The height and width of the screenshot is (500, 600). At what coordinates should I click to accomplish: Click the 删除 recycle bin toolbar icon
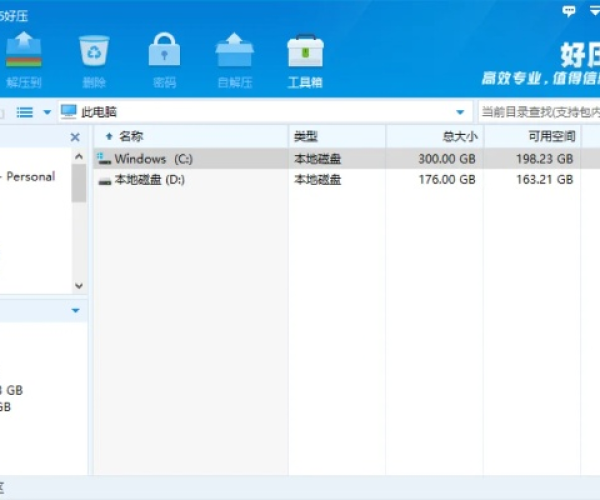tap(94, 60)
